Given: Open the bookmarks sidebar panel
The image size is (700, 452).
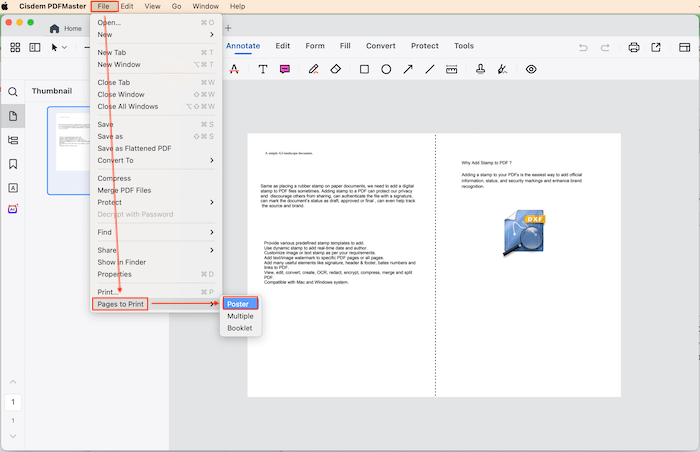Looking at the screenshot, I should [x=13, y=163].
